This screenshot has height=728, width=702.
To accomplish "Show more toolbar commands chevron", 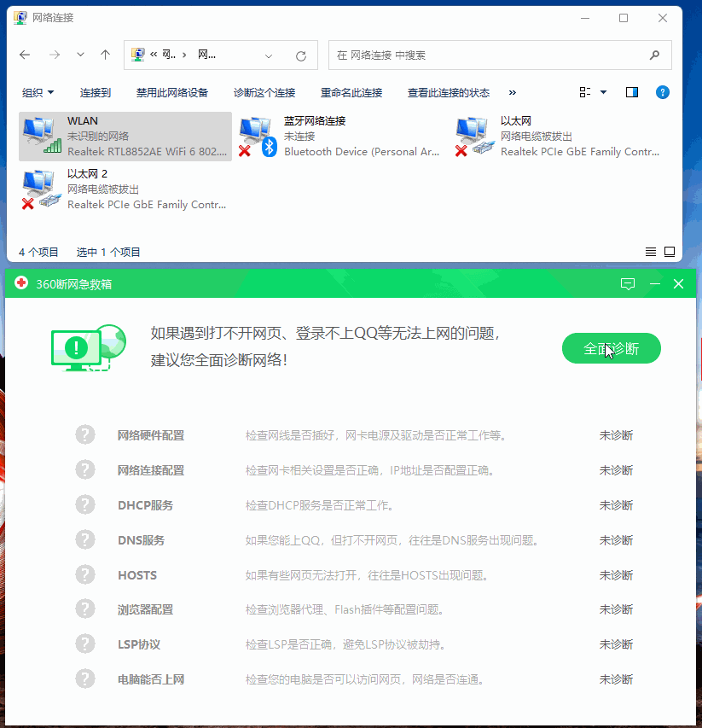I will coord(513,92).
